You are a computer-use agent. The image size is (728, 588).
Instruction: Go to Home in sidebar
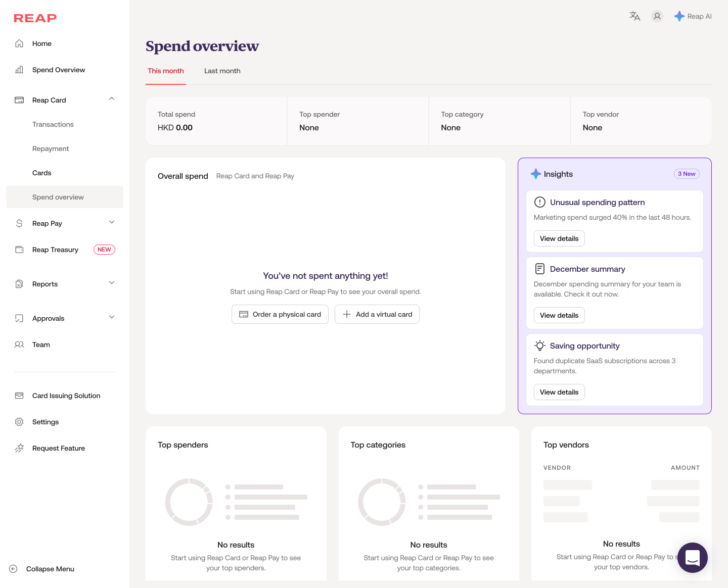pyautogui.click(x=42, y=43)
